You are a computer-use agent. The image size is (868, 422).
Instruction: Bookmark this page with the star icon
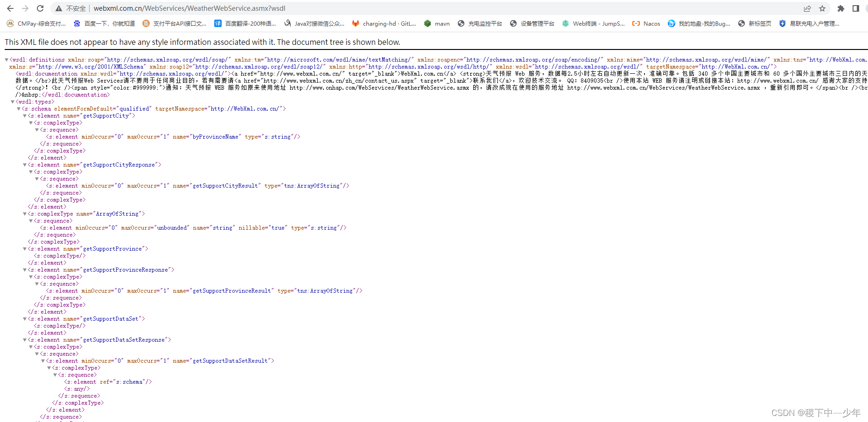pyautogui.click(x=822, y=8)
